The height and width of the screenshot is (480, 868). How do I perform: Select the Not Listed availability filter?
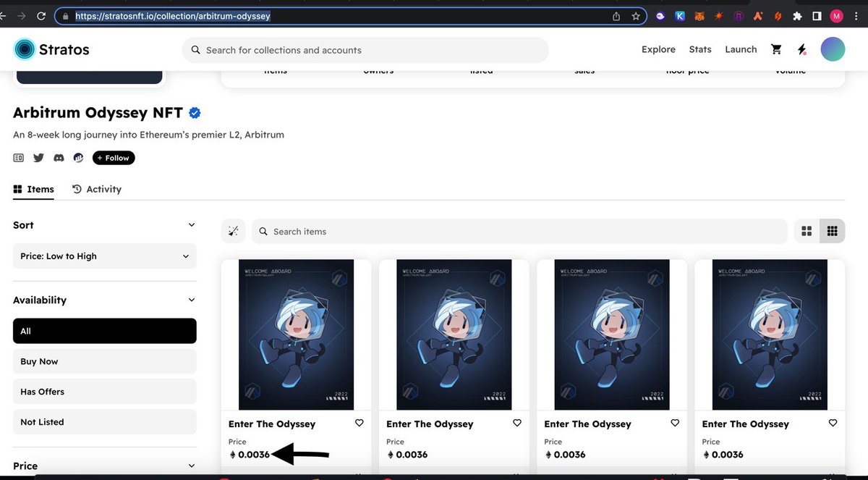click(x=105, y=422)
